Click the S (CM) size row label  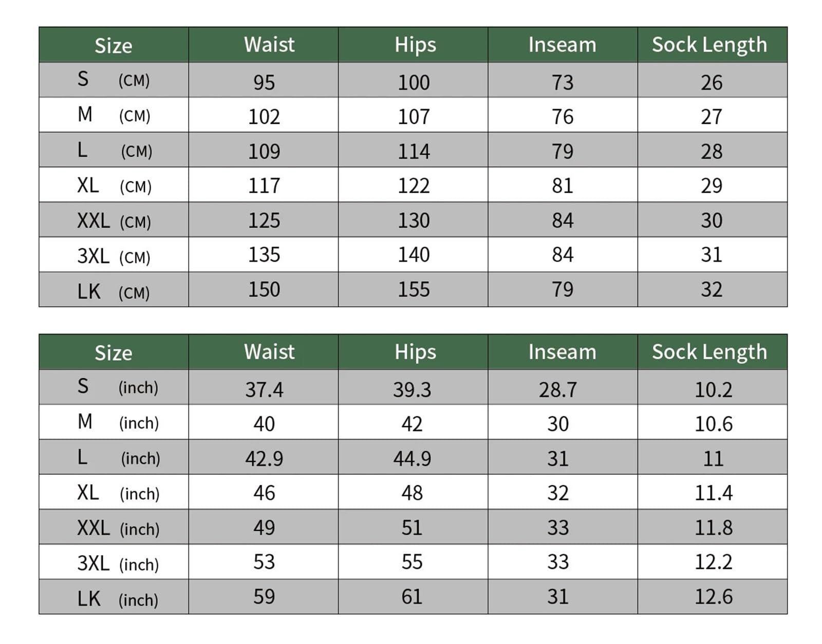pos(114,80)
